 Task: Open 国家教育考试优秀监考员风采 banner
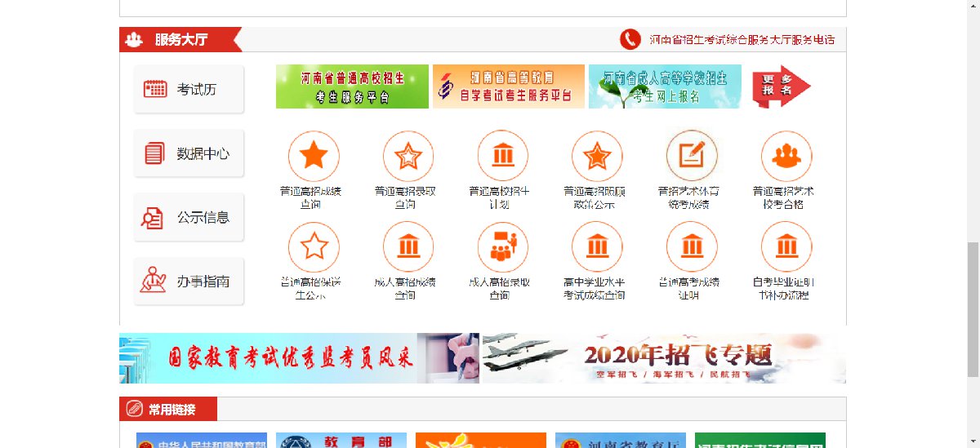point(299,358)
